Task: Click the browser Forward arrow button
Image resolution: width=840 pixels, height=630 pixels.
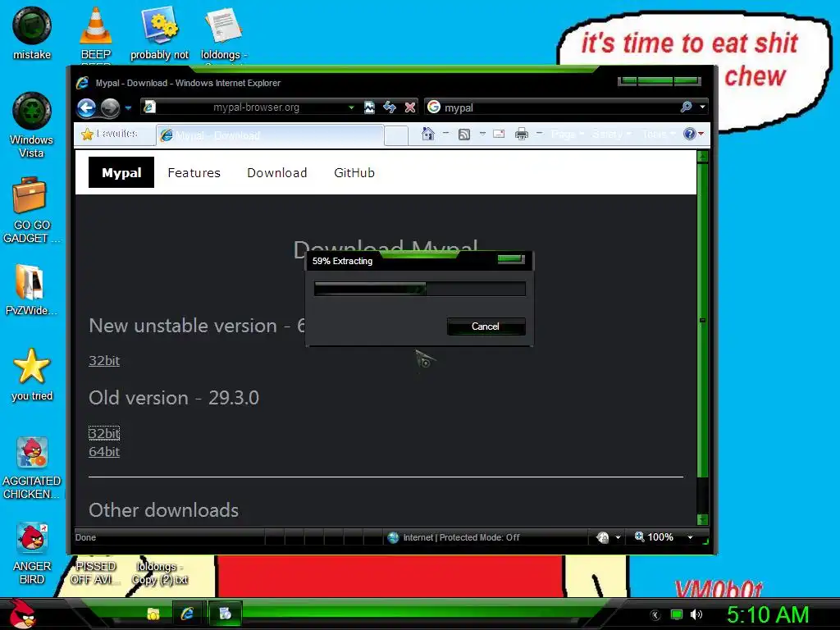Action: (111, 107)
